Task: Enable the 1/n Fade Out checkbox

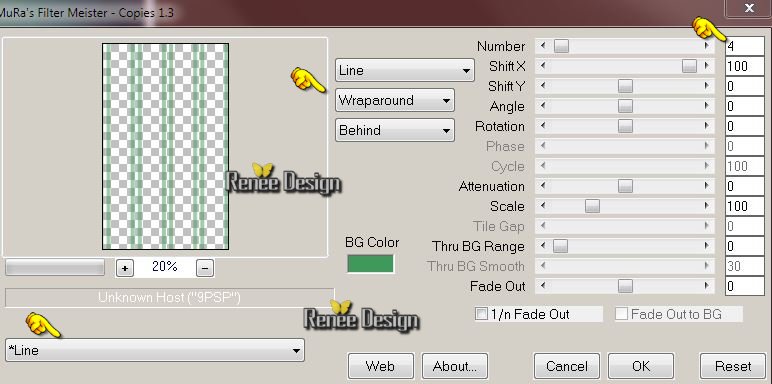Action: point(481,314)
